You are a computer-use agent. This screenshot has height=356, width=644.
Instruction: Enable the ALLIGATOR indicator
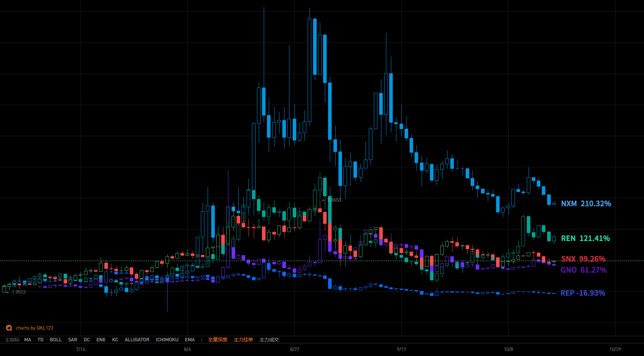[137, 340]
